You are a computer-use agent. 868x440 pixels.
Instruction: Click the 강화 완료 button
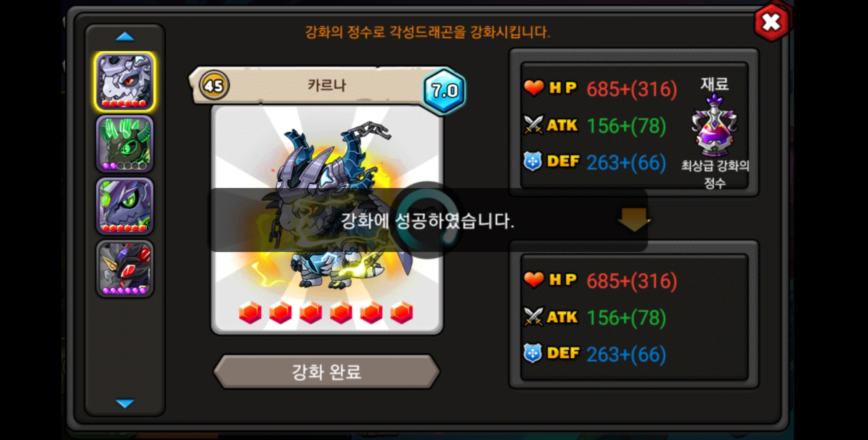(x=327, y=372)
